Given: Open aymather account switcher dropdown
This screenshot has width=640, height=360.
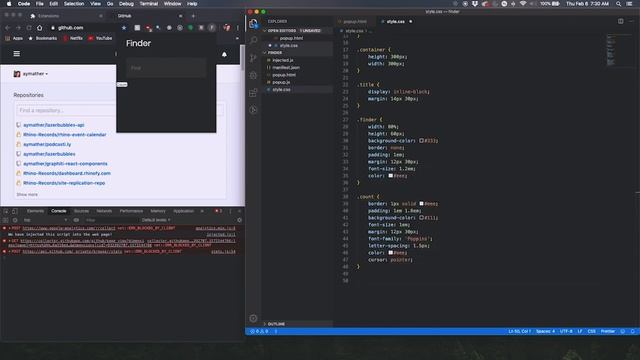Looking at the screenshot, I should pos(31,74).
